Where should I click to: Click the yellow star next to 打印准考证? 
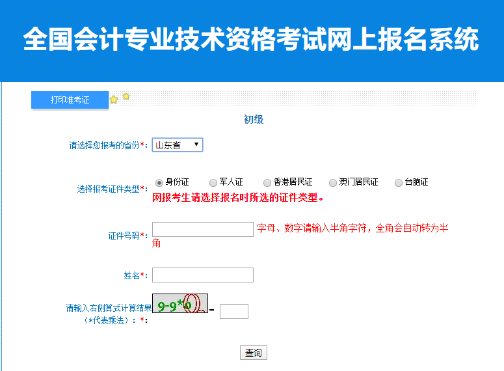pyautogui.click(x=114, y=99)
